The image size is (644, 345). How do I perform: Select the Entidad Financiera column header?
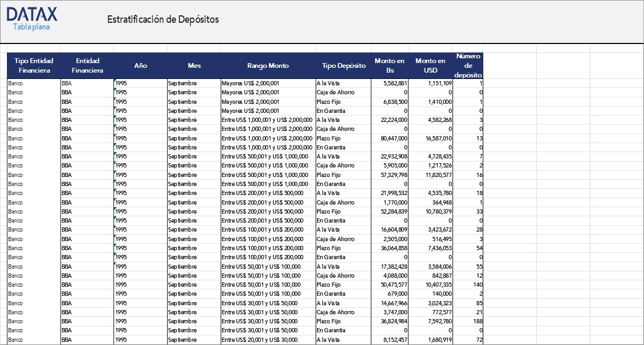86,65
